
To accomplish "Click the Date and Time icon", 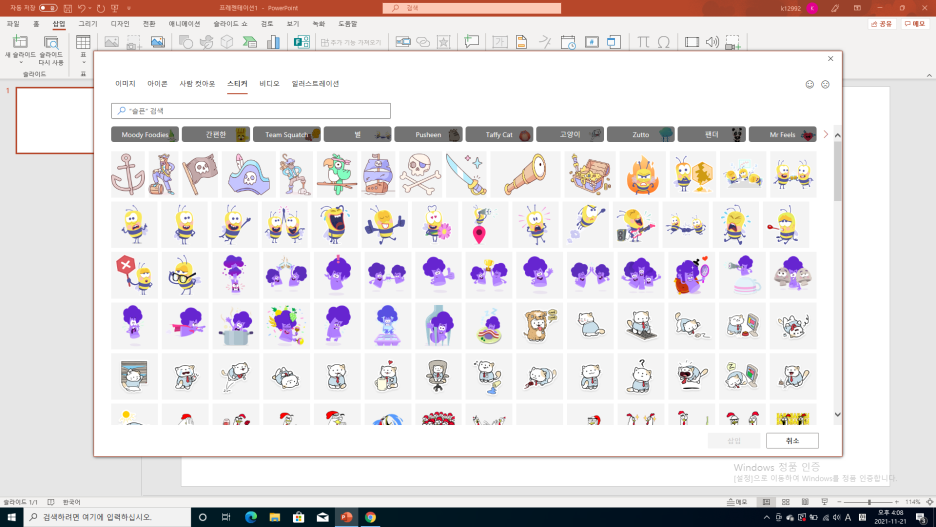I will pyautogui.click(x=568, y=42).
